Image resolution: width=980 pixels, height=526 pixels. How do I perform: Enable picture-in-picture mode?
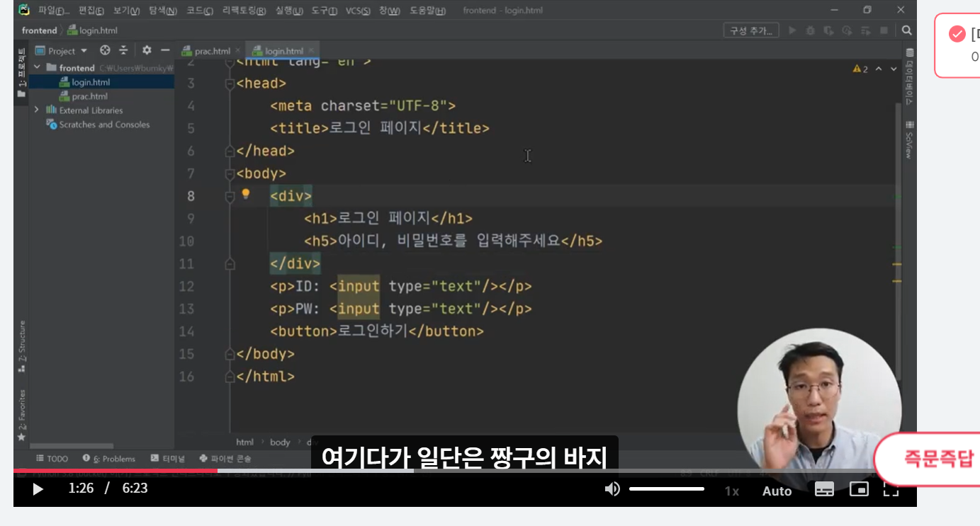(859, 489)
